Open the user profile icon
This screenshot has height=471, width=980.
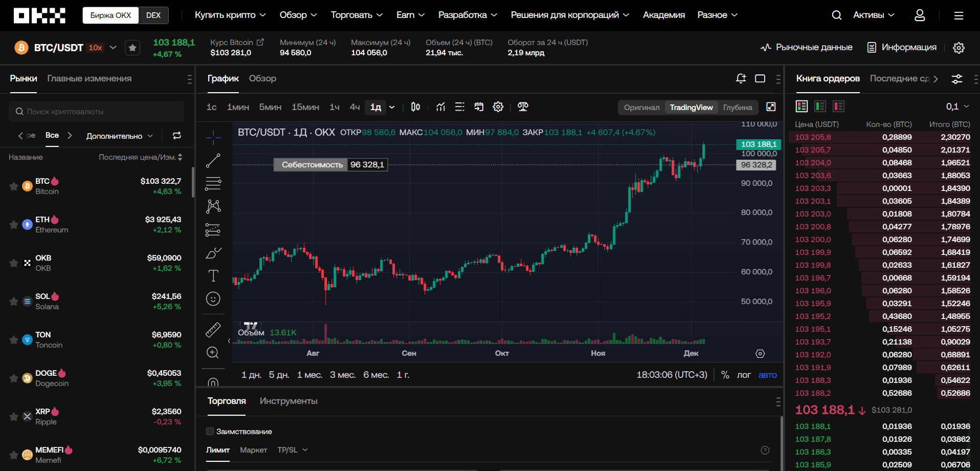tap(920, 15)
